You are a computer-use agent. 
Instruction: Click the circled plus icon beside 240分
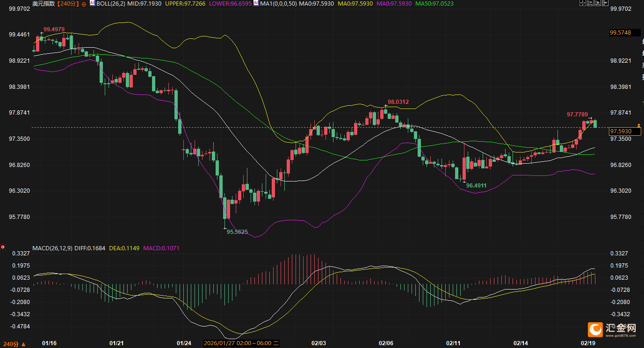coord(84,4)
